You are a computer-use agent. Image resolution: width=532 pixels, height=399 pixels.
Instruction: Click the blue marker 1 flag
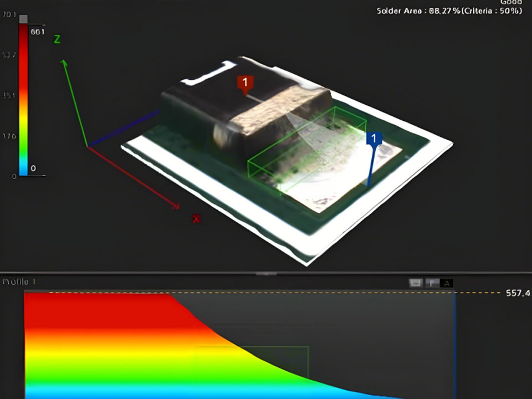tap(374, 138)
